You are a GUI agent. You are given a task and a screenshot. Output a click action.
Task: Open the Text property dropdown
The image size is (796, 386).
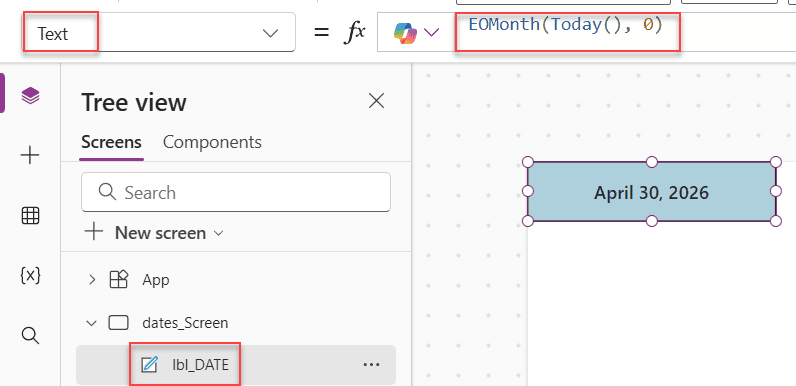[158, 33]
